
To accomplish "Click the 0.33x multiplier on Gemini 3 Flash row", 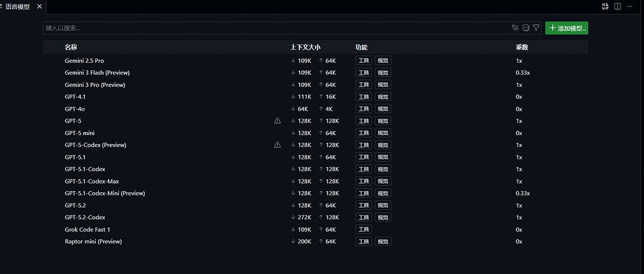I will coord(523,73).
